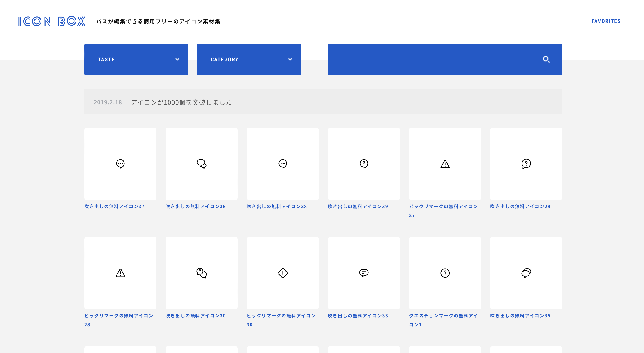Image resolution: width=644 pixels, height=353 pixels.
Task: Open link 吹き出しの無料アイコン33
Action: coord(358,316)
